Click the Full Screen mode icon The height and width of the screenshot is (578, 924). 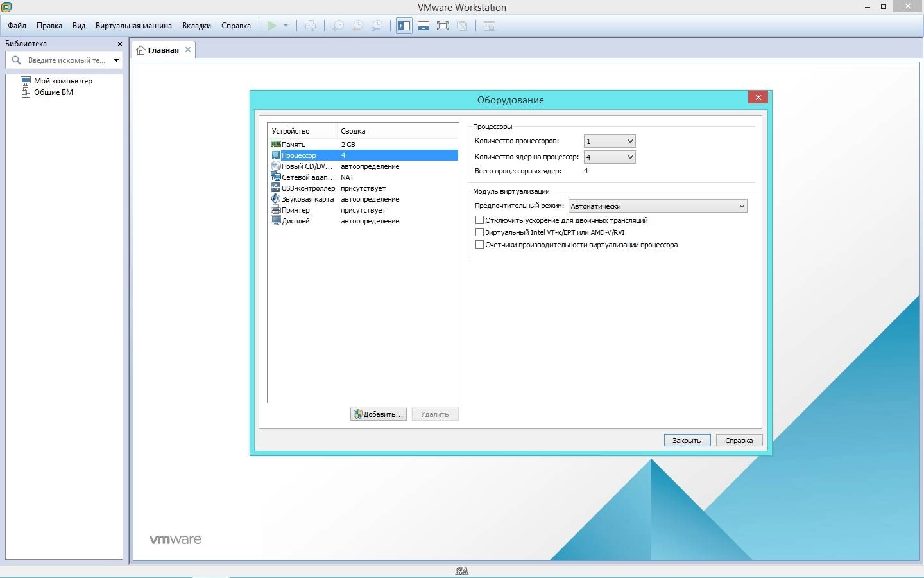(x=443, y=26)
